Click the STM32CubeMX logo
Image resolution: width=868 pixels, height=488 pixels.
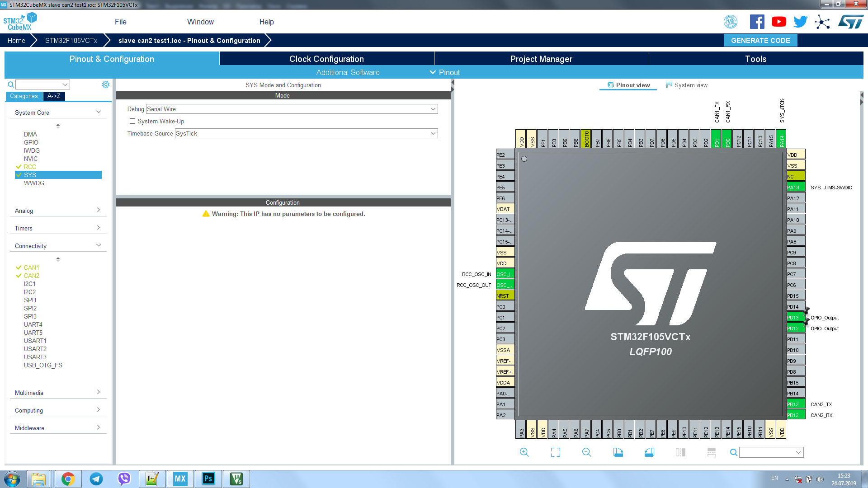pos(20,21)
